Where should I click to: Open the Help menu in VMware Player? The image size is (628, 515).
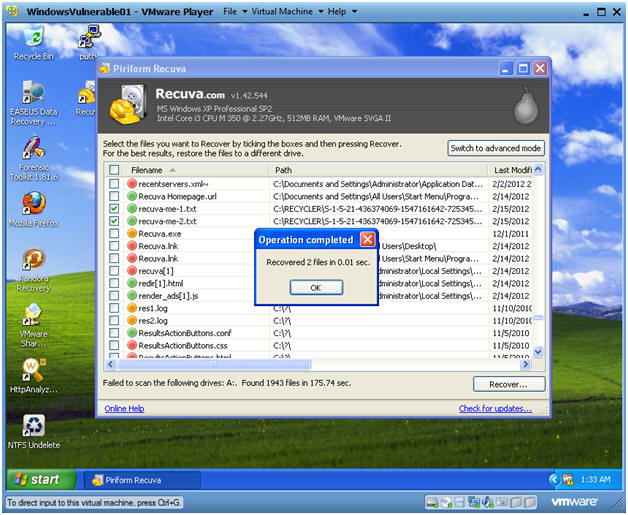tap(342, 12)
